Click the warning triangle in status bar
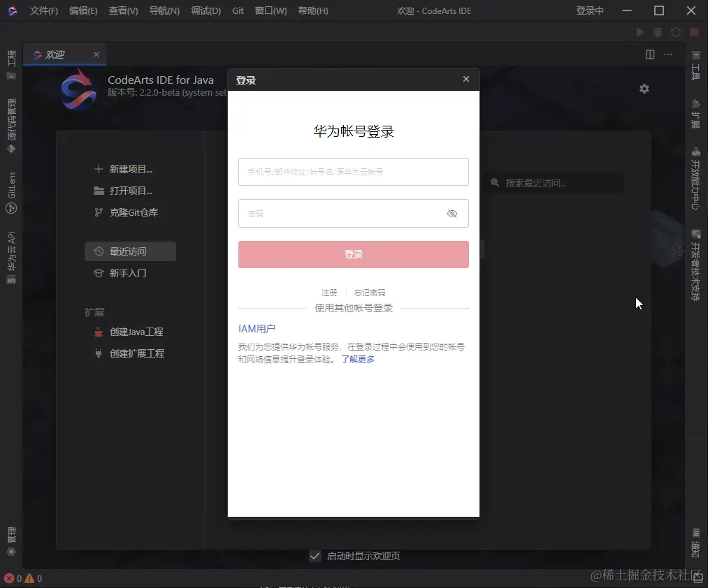 coord(29,578)
